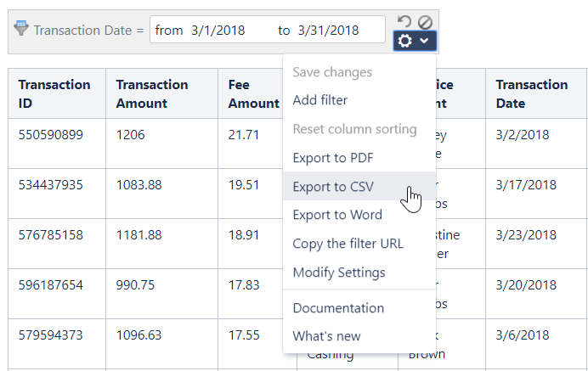Click the Transaction Date column header
588x371 pixels.
[x=532, y=93]
